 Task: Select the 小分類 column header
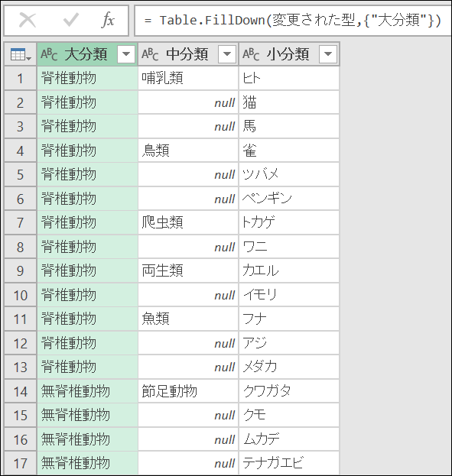pyautogui.click(x=289, y=54)
